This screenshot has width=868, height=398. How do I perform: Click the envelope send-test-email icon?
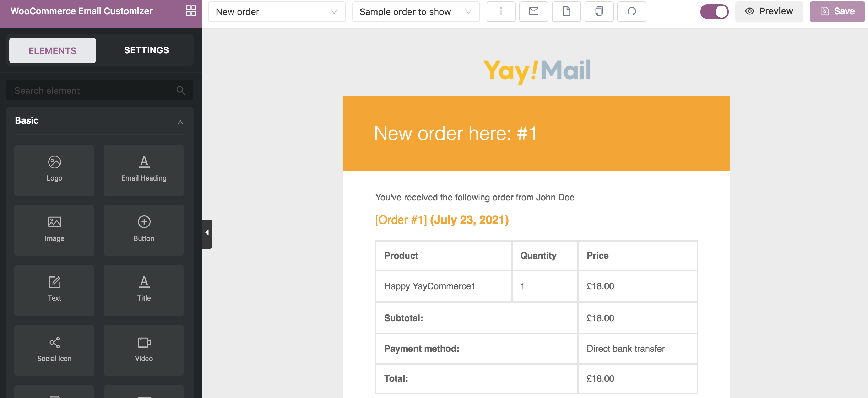point(533,12)
